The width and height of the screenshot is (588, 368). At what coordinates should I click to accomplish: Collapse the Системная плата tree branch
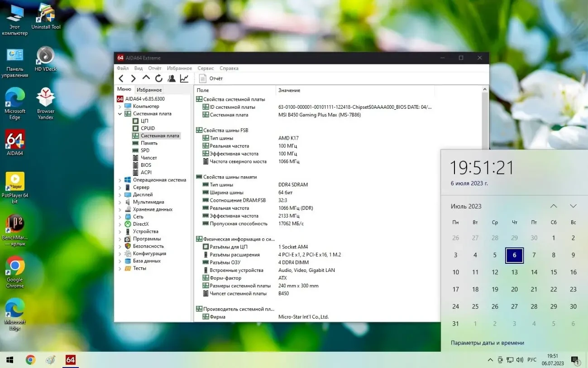click(120, 113)
